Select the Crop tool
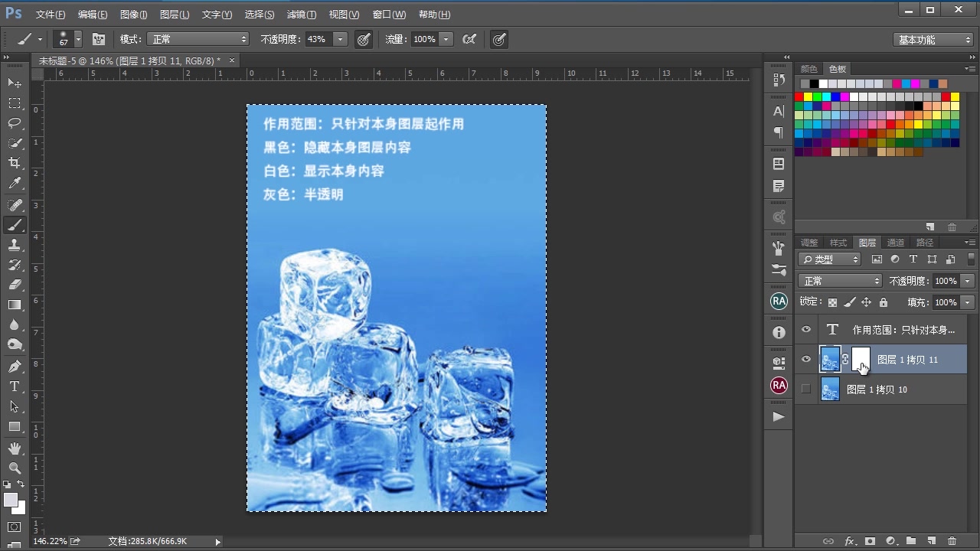This screenshot has height=551, width=980. point(15,162)
